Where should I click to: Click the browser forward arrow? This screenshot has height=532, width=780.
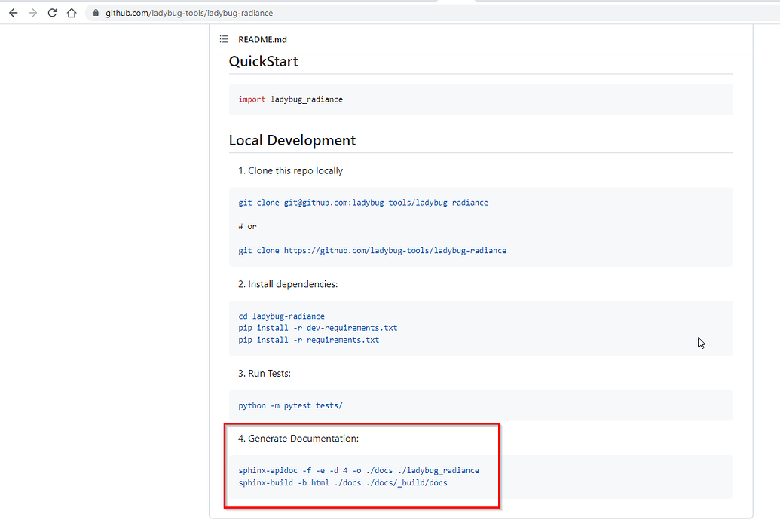click(x=32, y=13)
